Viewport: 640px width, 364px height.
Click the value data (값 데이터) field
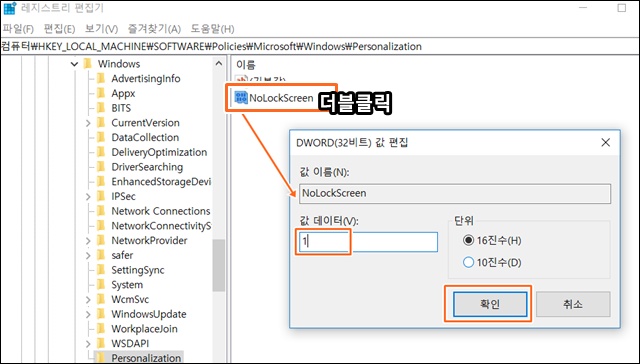pos(368,242)
